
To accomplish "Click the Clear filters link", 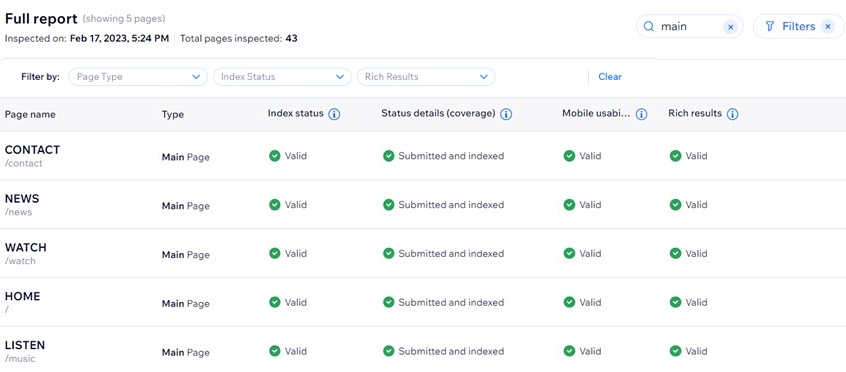I will (610, 77).
